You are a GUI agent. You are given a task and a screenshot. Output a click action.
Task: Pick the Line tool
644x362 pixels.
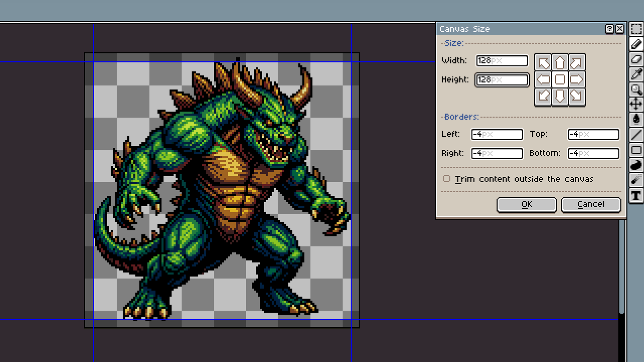coord(636,135)
